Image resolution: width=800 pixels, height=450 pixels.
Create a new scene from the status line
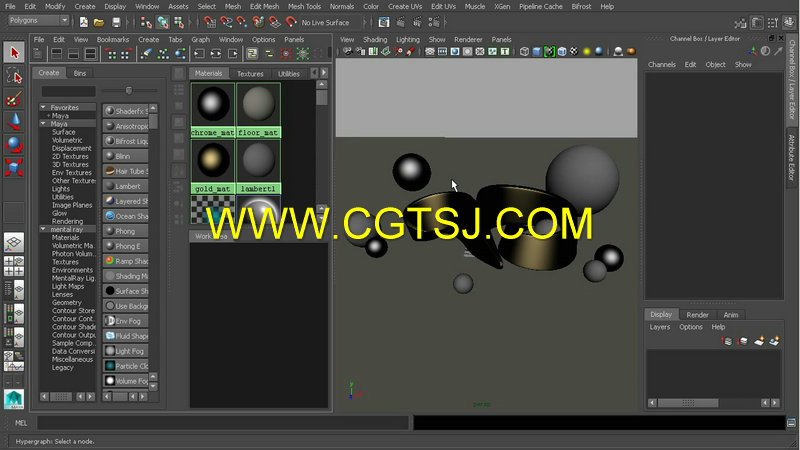84,22
